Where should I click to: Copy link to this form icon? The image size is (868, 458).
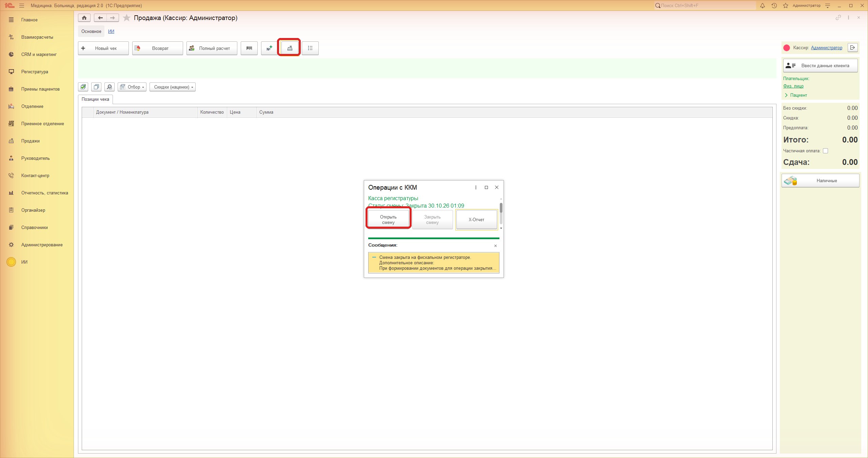tap(838, 18)
